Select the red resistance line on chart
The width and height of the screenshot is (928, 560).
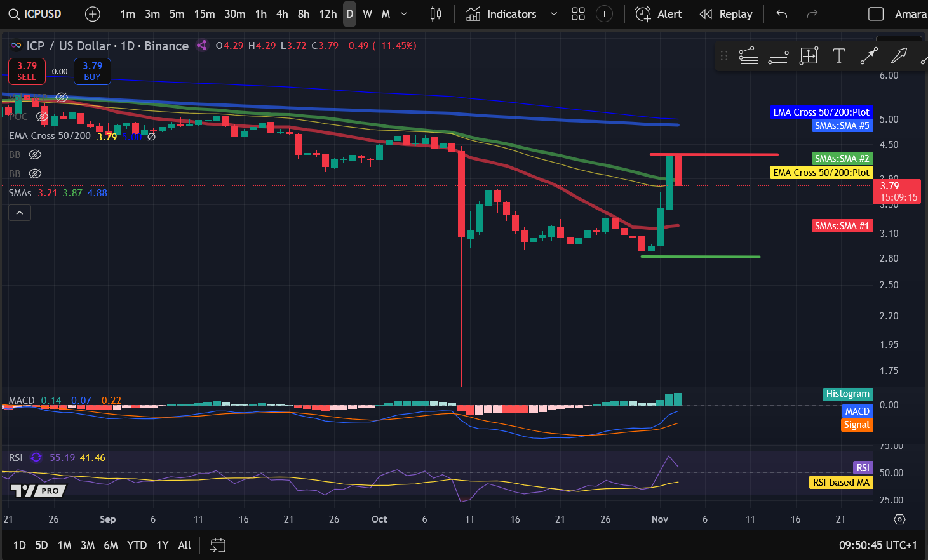coord(714,154)
